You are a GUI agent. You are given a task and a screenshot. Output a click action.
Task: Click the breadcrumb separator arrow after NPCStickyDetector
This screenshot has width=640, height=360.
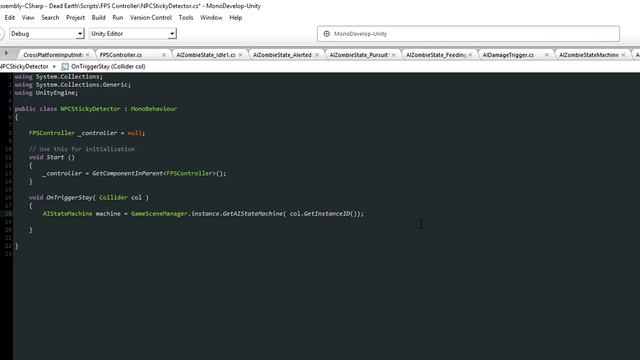tap(54, 66)
